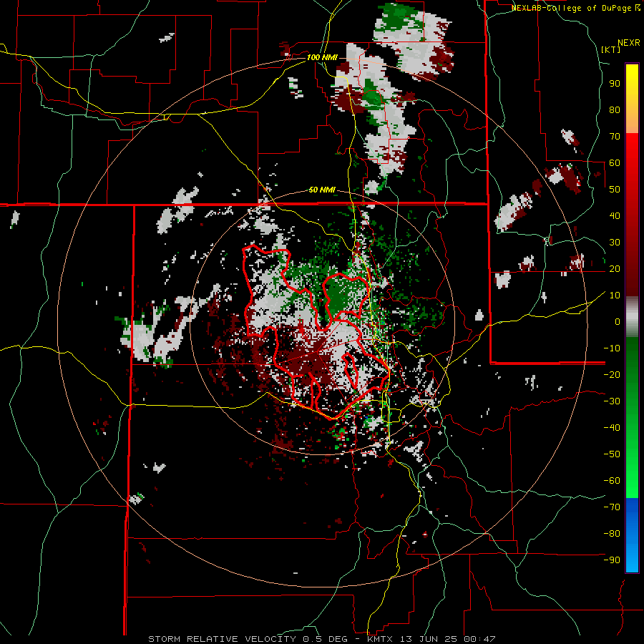Click the -40 value on velocity scale
The image size is (644, 644).
coord(612,428)
